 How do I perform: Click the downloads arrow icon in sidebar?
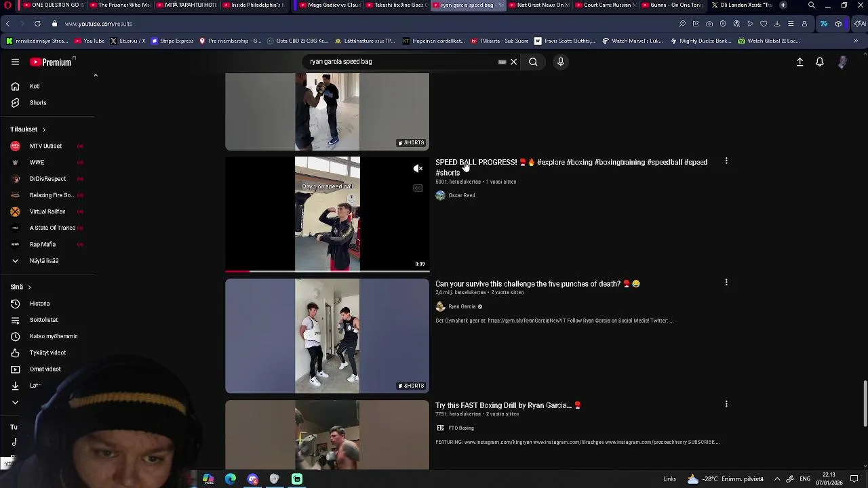(x=15, y=386)
